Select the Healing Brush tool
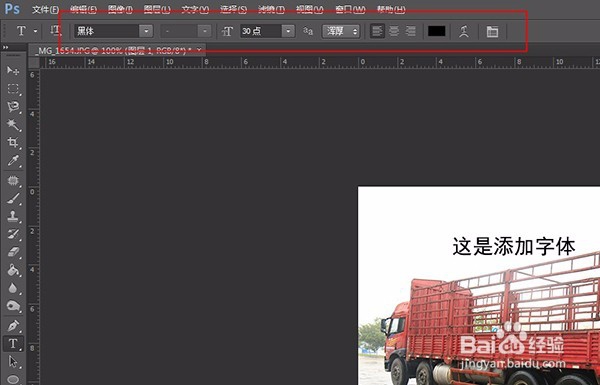 point(13,180)
